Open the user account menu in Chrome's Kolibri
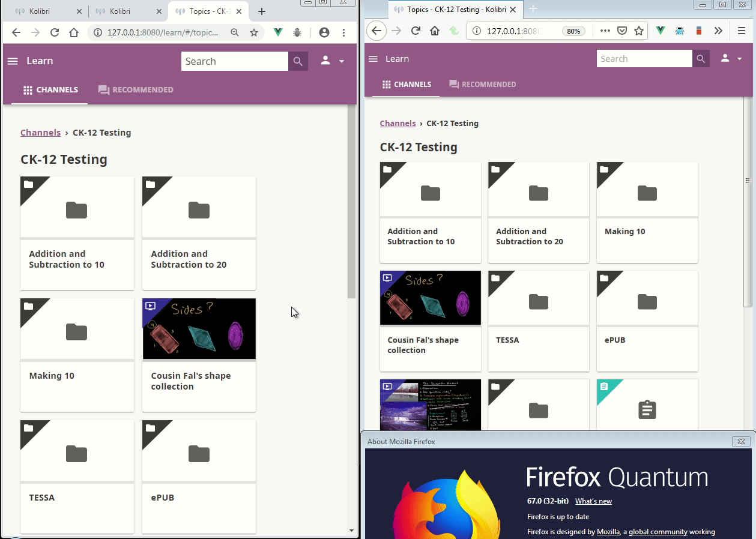This screenshot has width=756, height=539. click(x=332, y=61)
